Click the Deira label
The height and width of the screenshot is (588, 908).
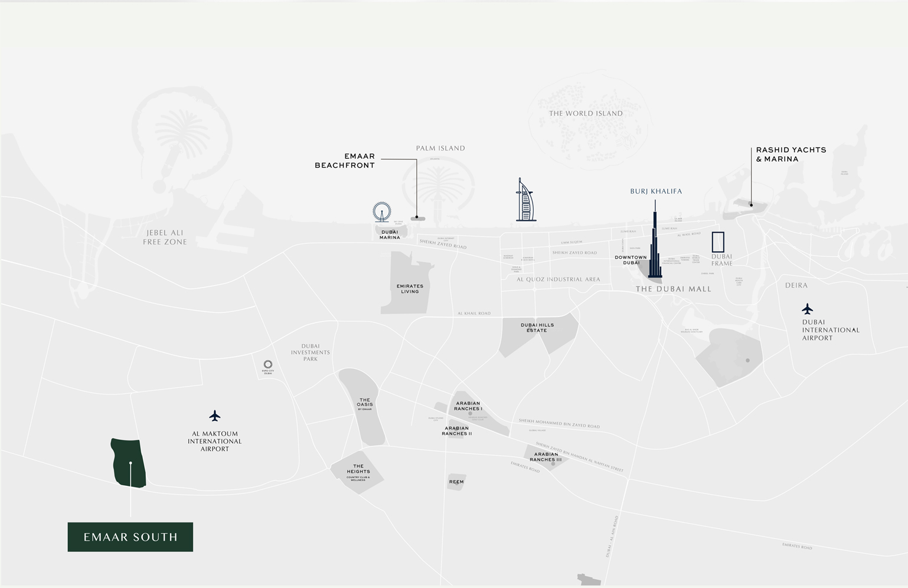pos(796,285)
